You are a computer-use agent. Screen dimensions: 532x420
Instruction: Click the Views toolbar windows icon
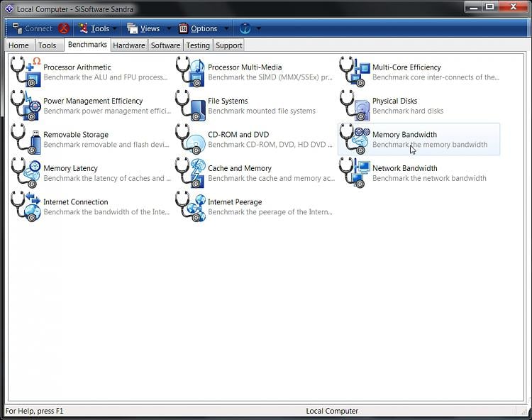coord(132,28)
